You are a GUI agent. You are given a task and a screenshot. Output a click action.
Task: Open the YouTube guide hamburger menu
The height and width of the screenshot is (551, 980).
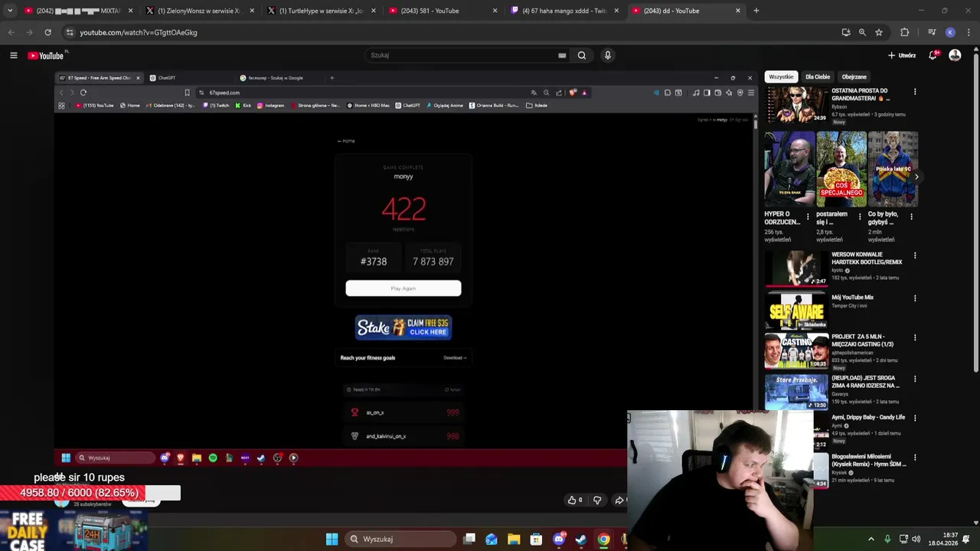pos(13,55)
